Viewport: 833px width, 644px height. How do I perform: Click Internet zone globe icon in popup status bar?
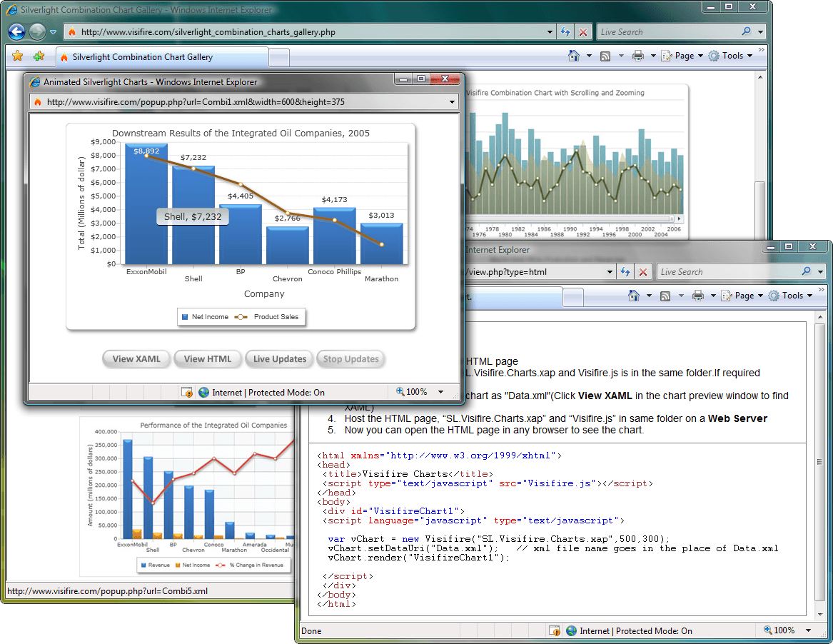pos(203,393)
